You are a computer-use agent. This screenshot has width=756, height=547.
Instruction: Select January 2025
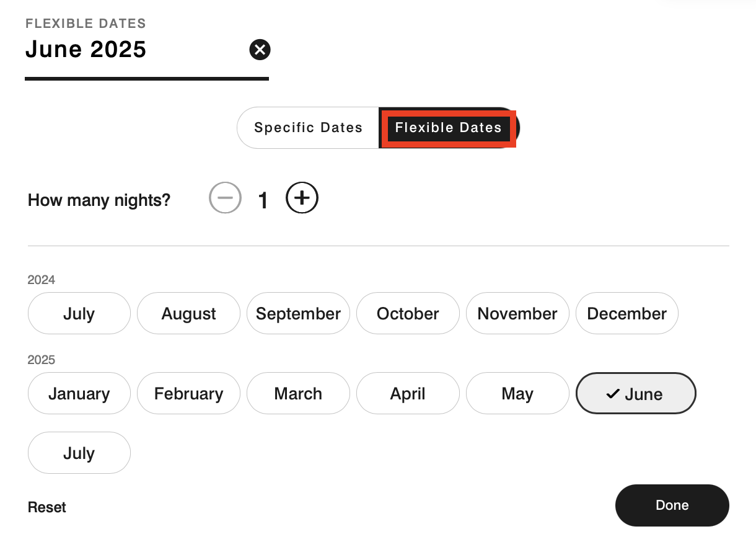[x=79, y=393]
